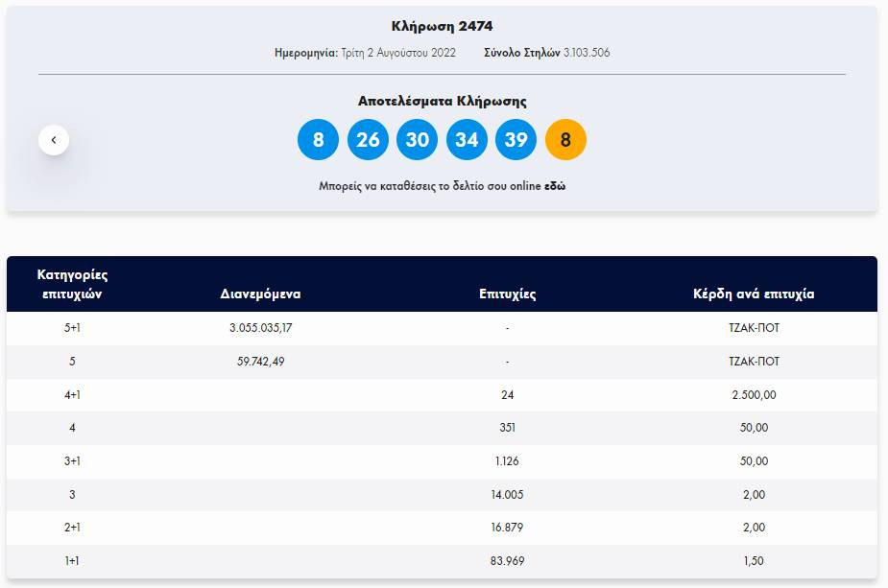Click the 'Επιτυχίες' column header
This screenshot has height=588, width=888.
(x=507, y=294)
